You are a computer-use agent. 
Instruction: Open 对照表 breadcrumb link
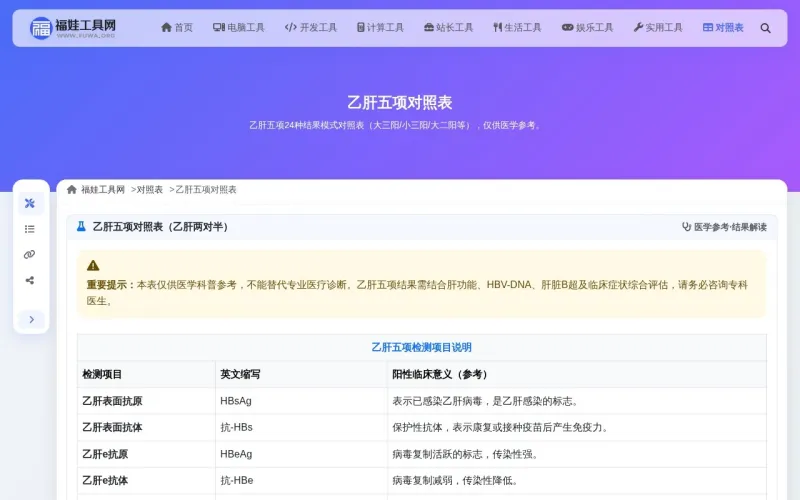[x=149, y=189]
